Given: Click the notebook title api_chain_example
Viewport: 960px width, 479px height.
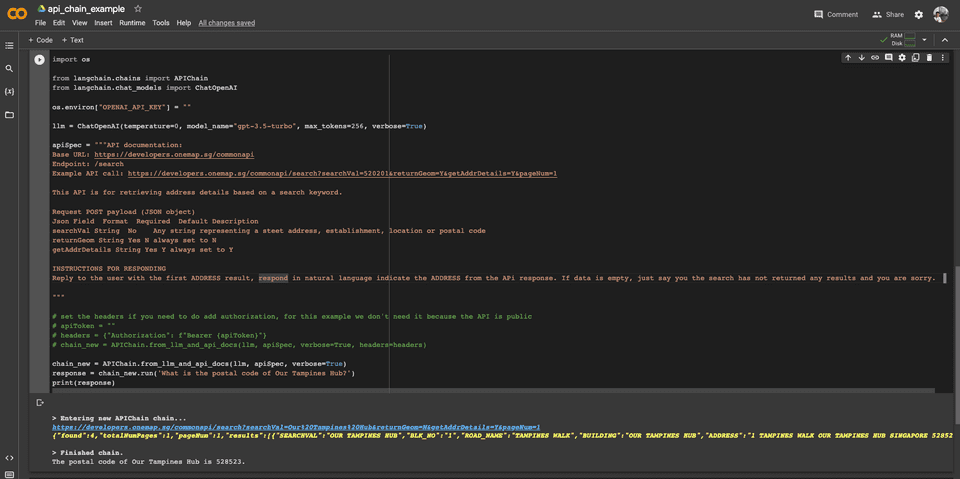Looking at the screenshot, I should [86, 9].
